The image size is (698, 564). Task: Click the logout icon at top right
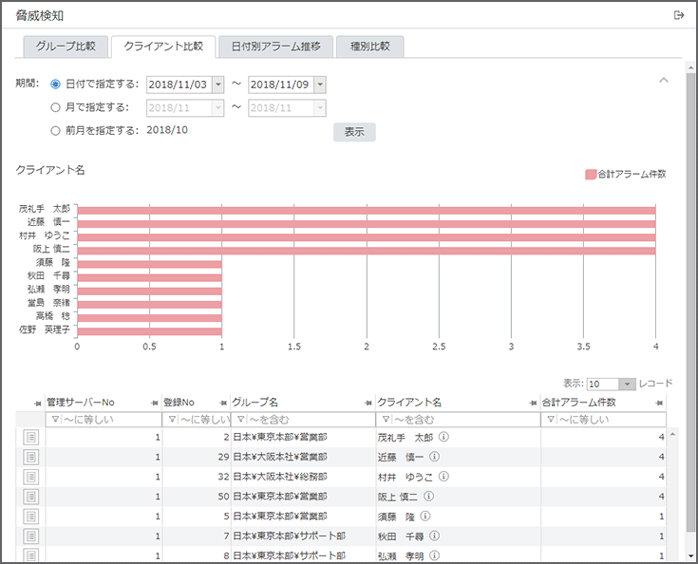tap(678, 16)
